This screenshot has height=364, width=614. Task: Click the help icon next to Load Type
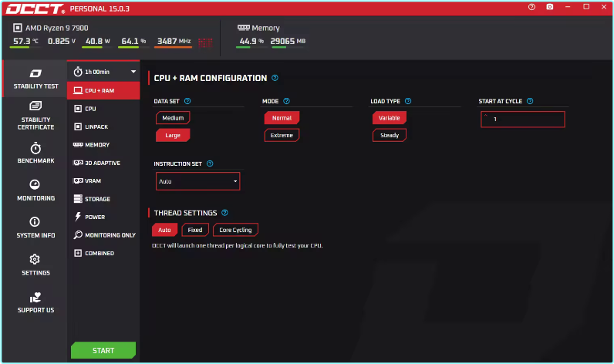coord(408,101)
